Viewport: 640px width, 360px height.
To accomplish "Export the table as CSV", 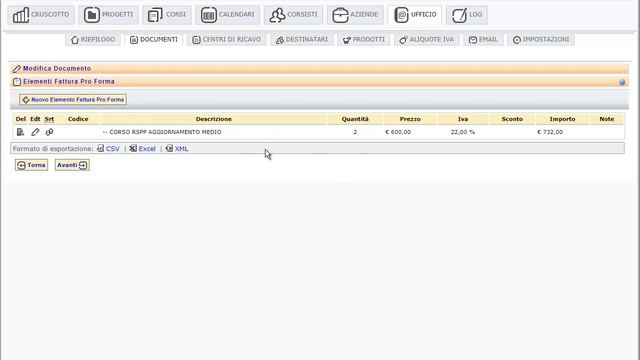I will [x=108, y=149].
